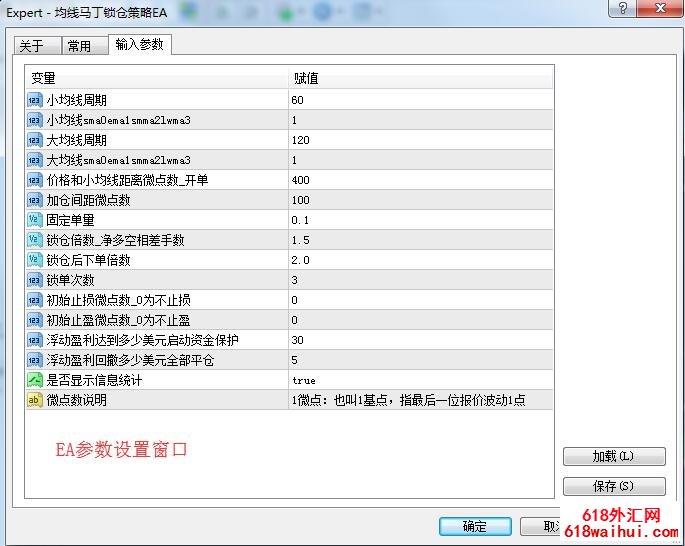The height and width of the screenshot is (546, 685).
Task: Click the icon beside 初始止盈微点数_0为不止盈
Action: pos(35,320)
